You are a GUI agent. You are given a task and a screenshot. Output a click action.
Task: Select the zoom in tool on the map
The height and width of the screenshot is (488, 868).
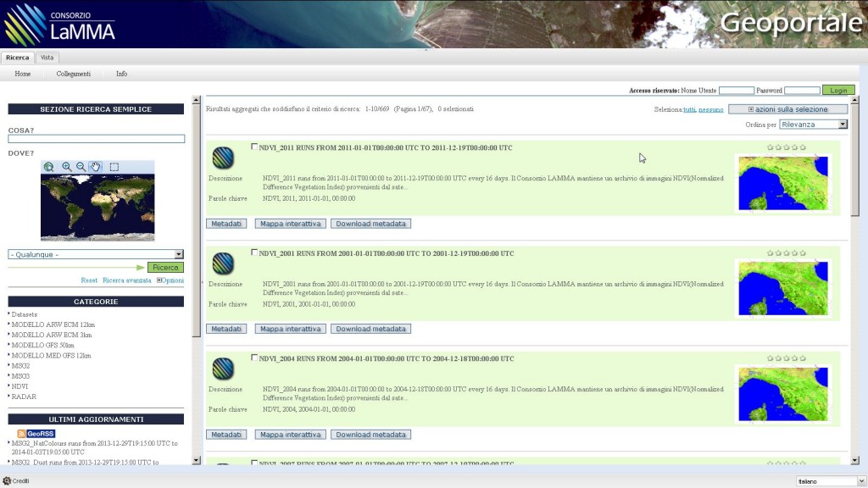(x=66, y=167)
